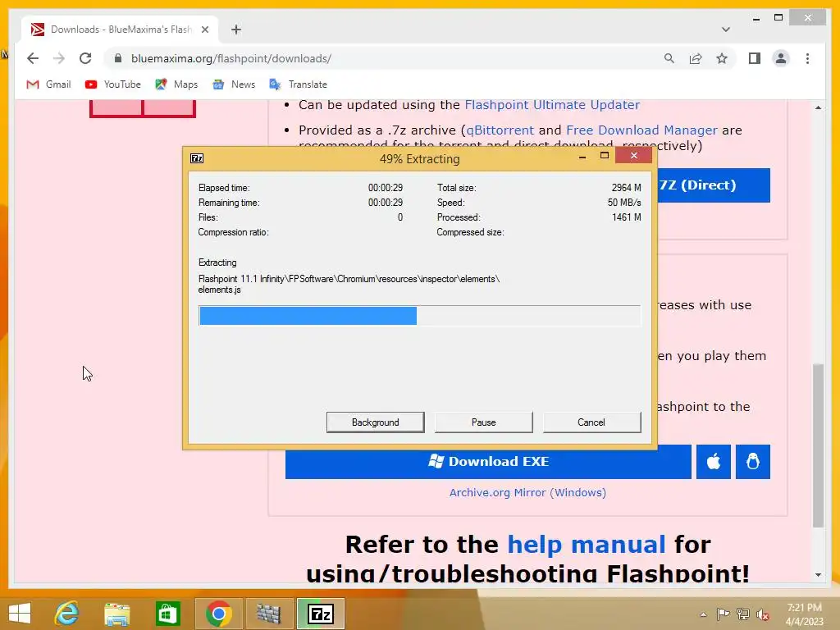840x630 pixels.
Task: Click the page scrollbar thumb
Action: 818,445
